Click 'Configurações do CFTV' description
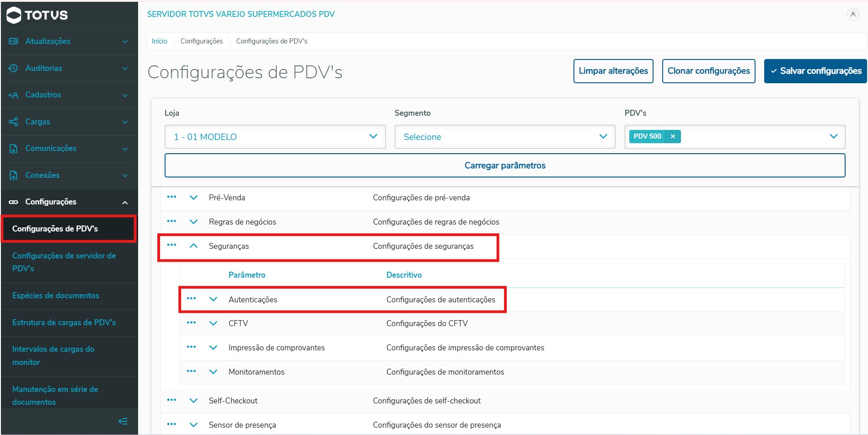The width and height of the screenshot is (868, 435). [x=427, y=323]
